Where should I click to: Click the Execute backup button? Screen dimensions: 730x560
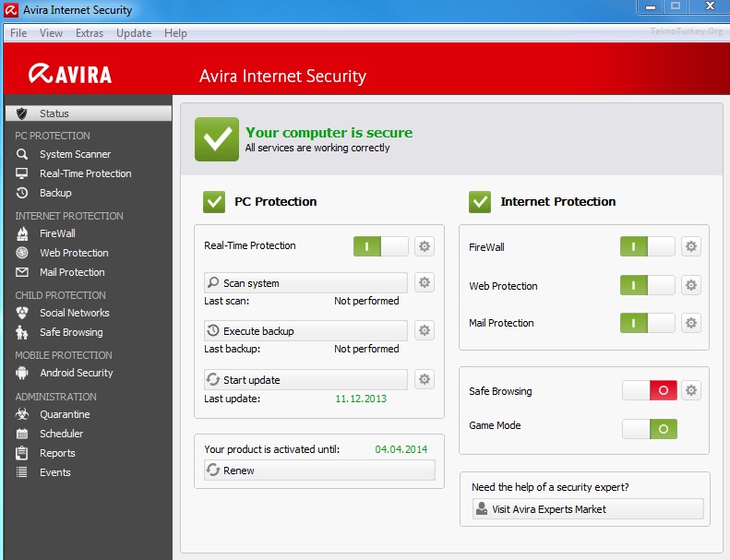[305, 330]
